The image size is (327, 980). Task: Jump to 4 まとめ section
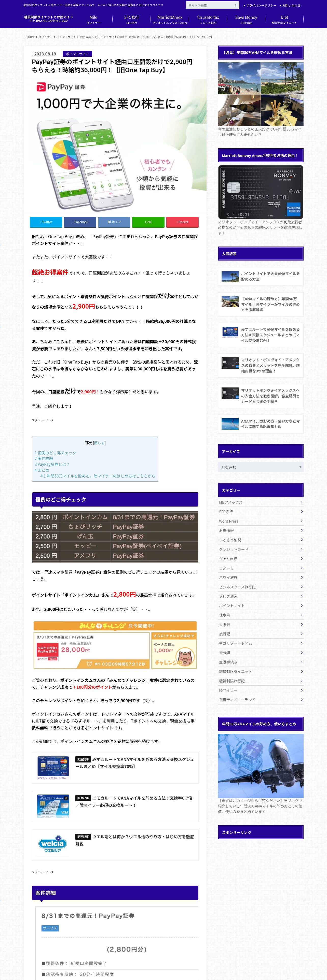[42, 470]
